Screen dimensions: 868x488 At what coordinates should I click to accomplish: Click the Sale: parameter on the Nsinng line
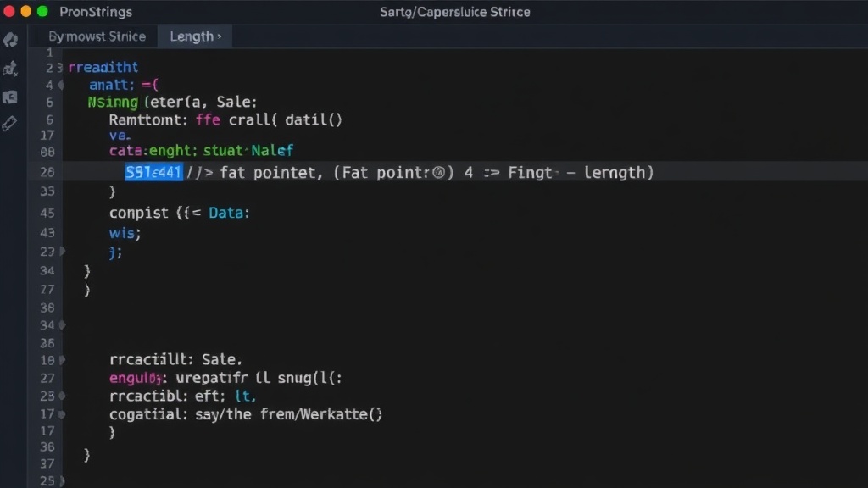coord(236,103)
